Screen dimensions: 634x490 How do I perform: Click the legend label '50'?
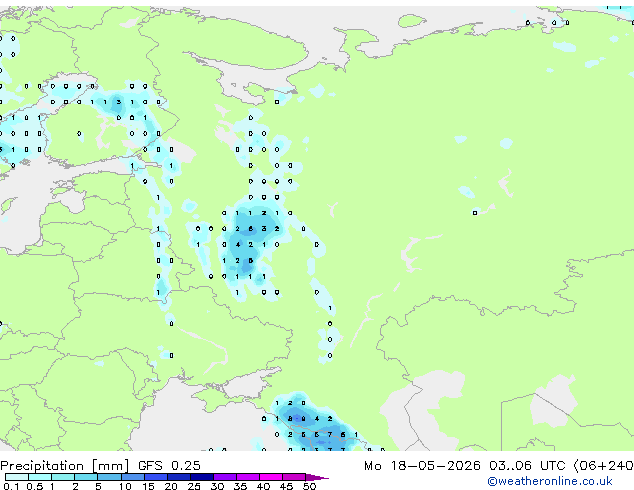click(309, 486)
